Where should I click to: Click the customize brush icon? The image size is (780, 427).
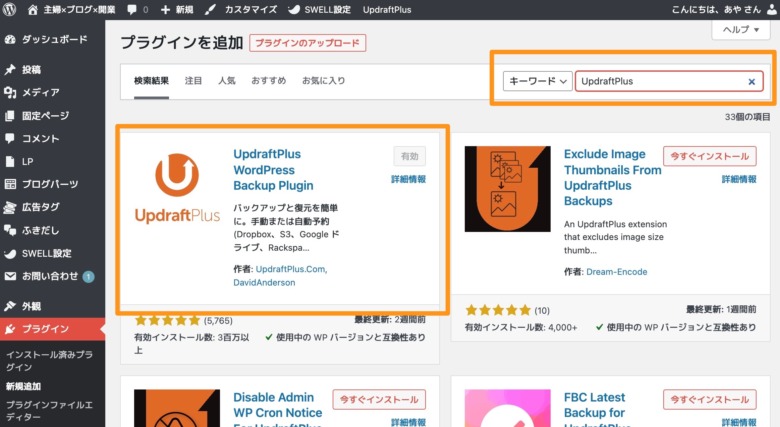pos(210,9)
